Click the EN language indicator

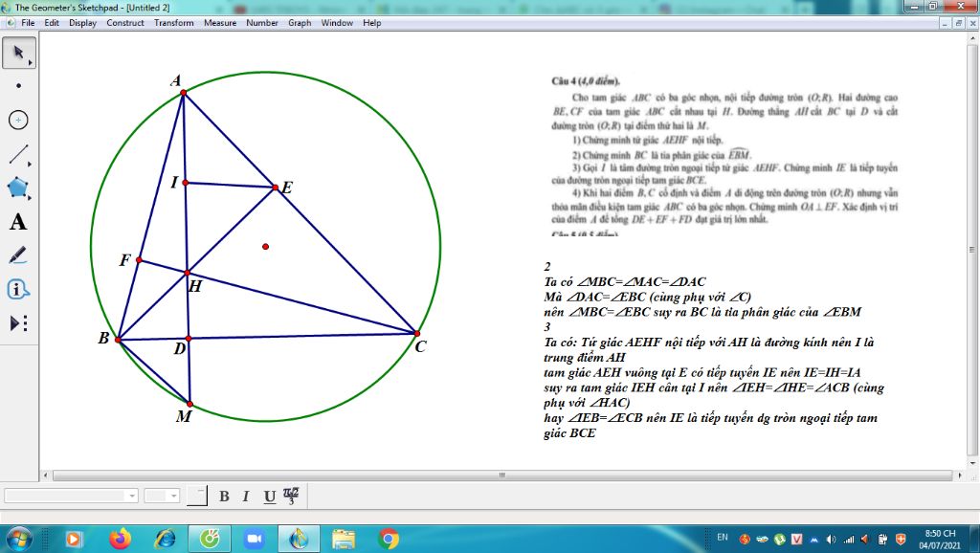[x=723, y=538]
